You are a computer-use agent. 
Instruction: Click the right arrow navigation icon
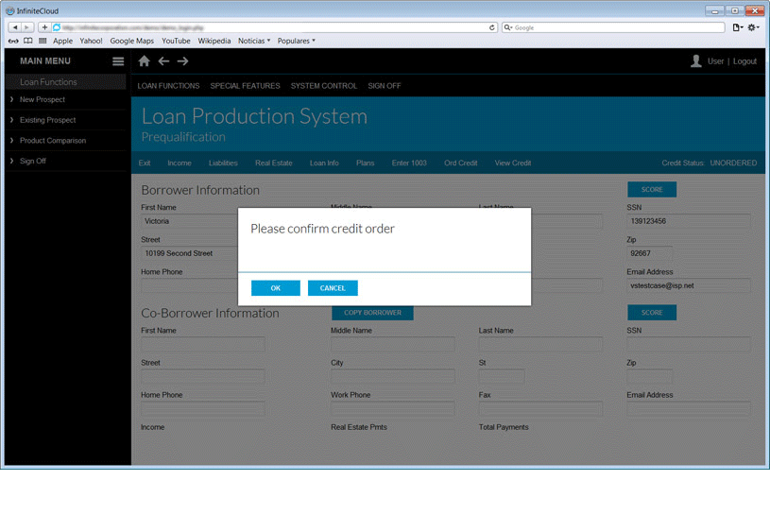click(x=183, y=61)
